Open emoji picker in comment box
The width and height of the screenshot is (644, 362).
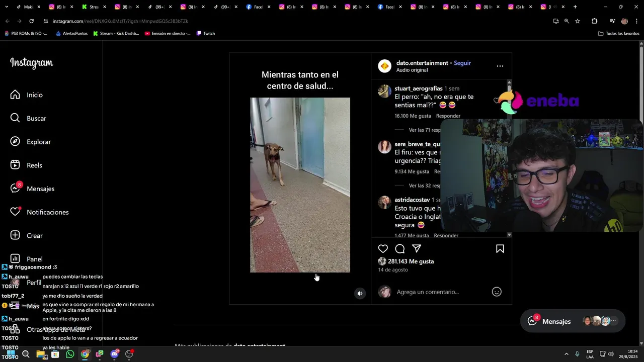[x=497, y=292]
